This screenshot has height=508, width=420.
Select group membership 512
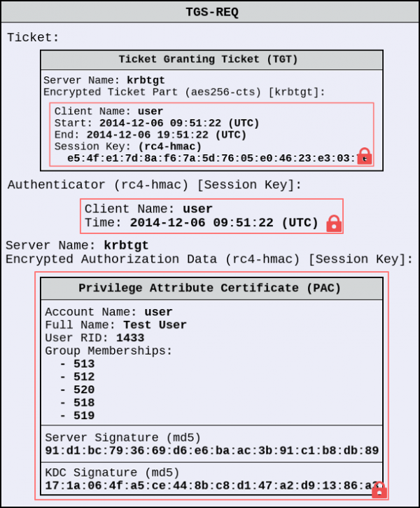[x=84, y=377]
